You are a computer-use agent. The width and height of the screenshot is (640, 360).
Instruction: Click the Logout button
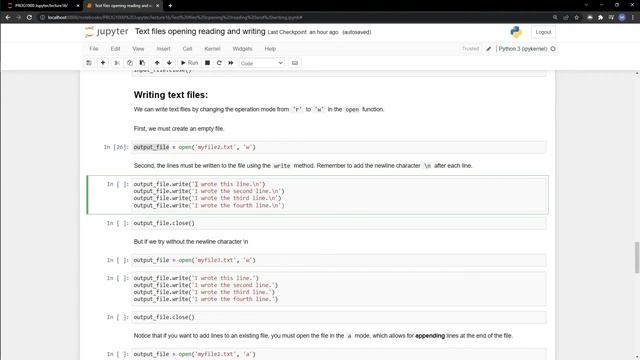(x=543, y=32)
